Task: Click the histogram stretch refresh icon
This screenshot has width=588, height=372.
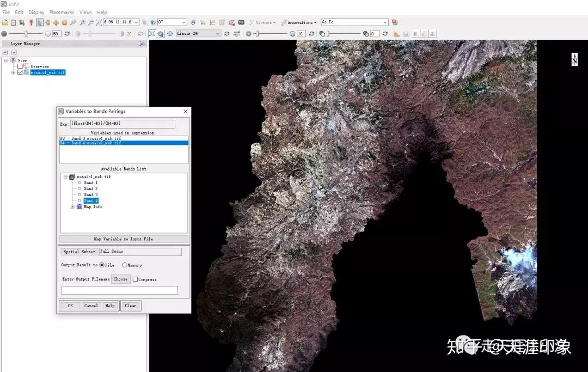Action: 226,33
